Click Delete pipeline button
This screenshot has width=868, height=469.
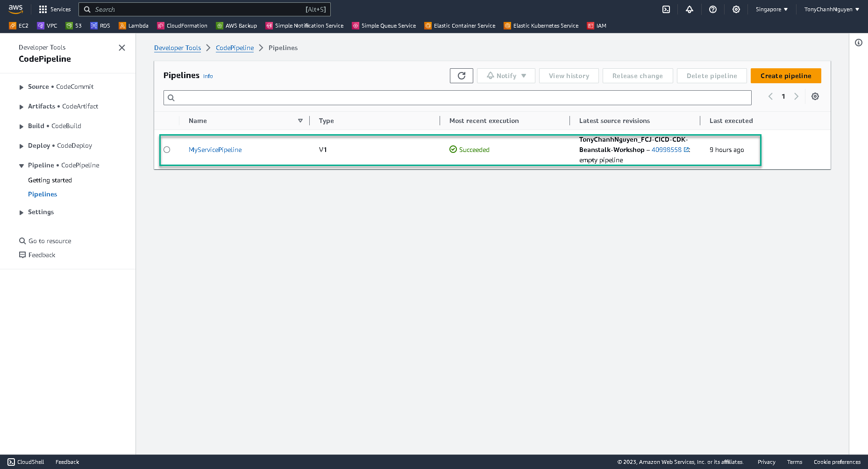click(712, 76)
